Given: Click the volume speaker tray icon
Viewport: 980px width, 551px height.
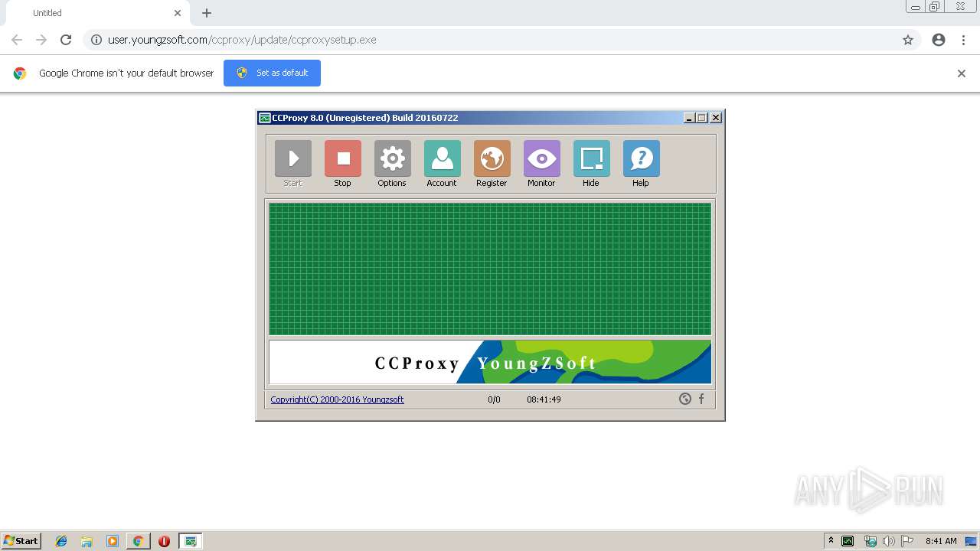Looking at the screenshot, I should point(889,541).
